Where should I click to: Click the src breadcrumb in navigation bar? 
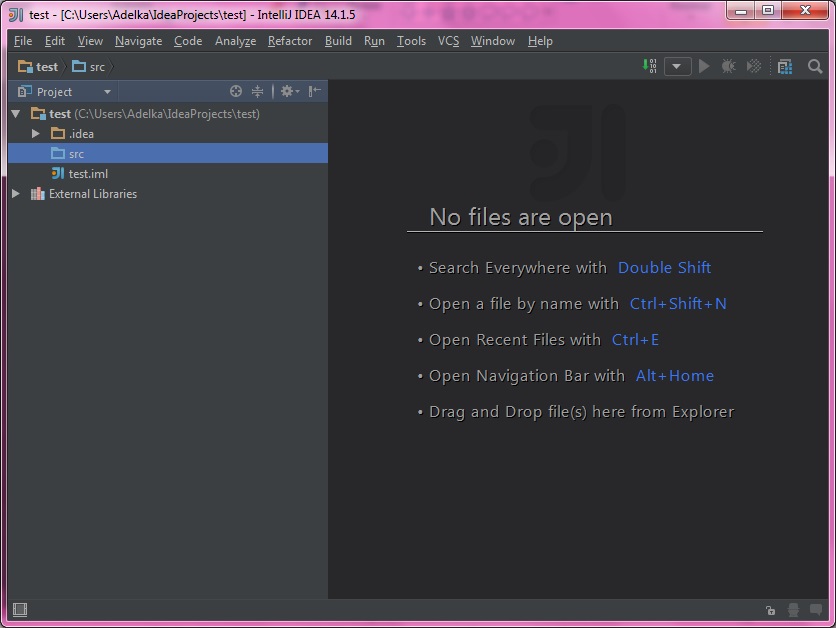pos(89,67)
